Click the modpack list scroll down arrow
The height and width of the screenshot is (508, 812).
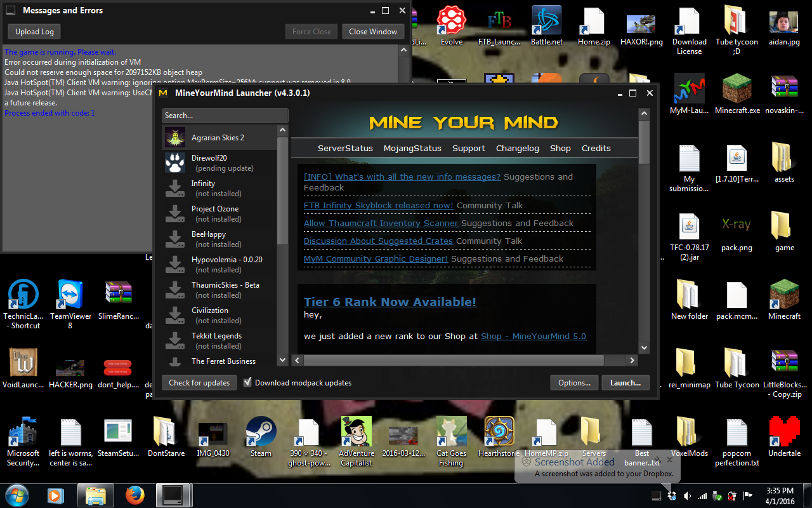[x=283, y=360]
